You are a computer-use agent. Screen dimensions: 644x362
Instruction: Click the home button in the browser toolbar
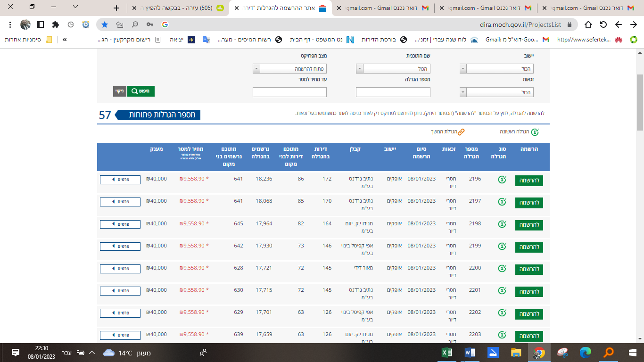[x=588, y=25]
